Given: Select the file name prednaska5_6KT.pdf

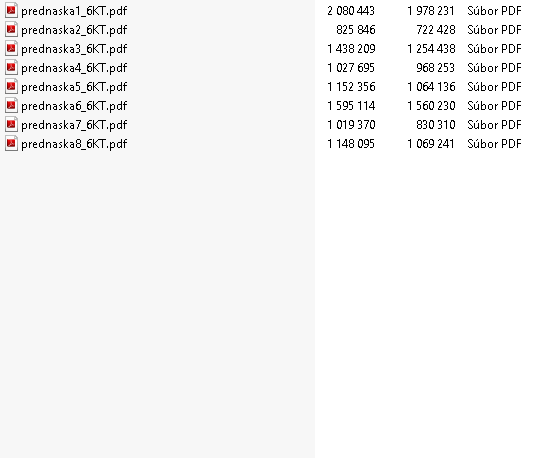Looking at the screenshot, I should coord(74,87).
